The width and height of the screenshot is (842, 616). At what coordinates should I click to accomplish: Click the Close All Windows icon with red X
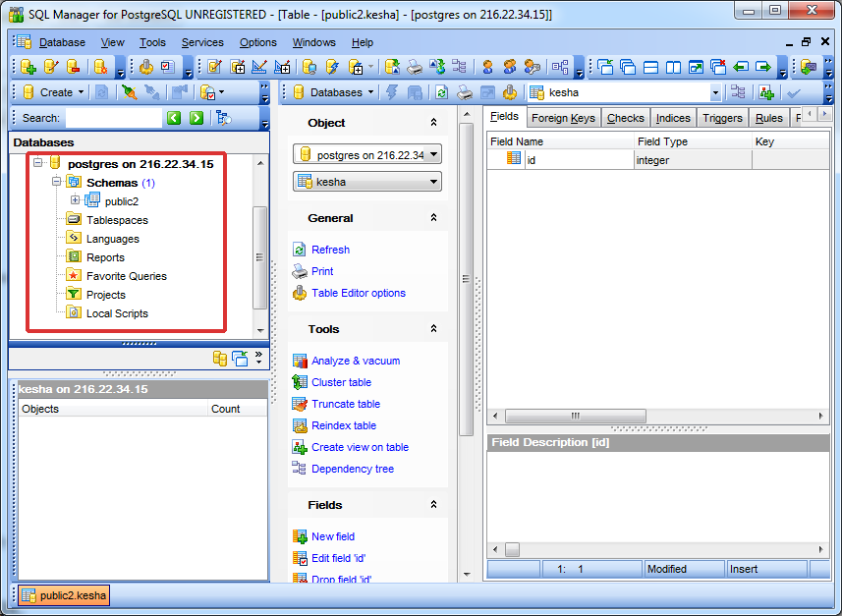[718, 67]
